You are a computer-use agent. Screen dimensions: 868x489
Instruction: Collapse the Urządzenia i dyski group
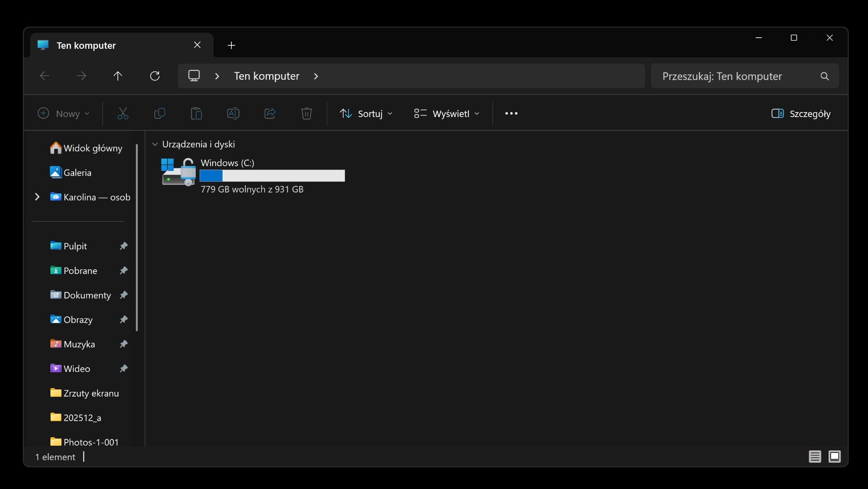point(155,144)
